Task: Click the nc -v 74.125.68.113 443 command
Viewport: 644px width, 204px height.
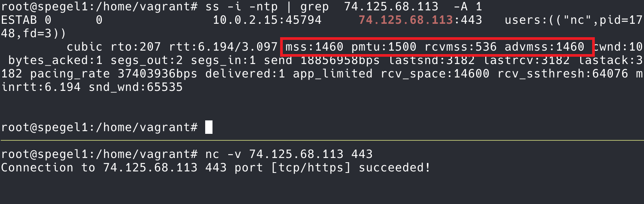Action: click(289, 154)
